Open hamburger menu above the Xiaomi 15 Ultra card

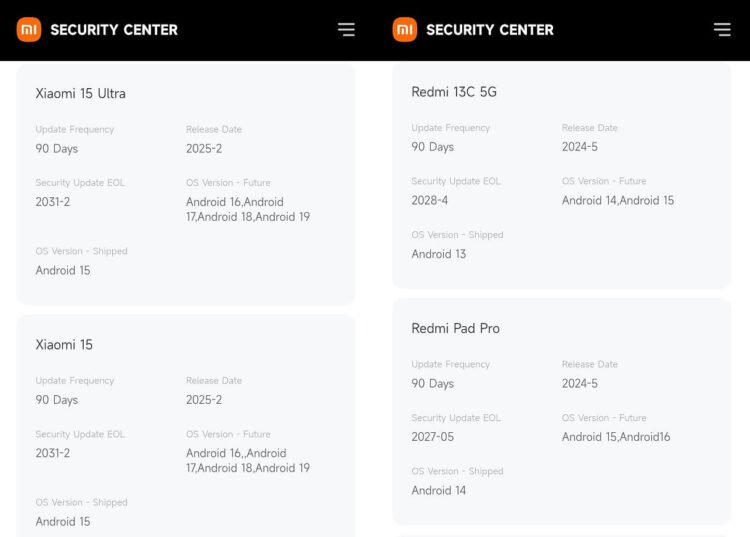[x=346, y=29]
